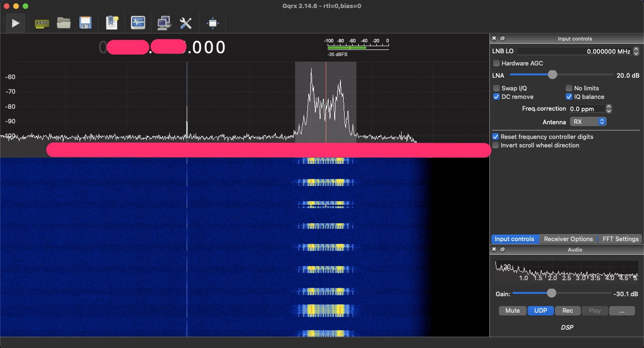
Task: Switch to the Receiver Options tab
Action: [568, 239]
